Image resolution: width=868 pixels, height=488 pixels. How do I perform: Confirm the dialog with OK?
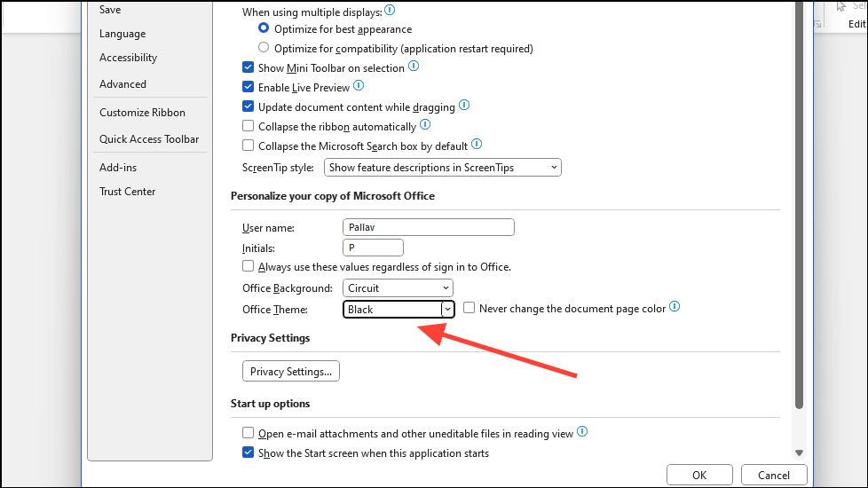click(699, 476)
